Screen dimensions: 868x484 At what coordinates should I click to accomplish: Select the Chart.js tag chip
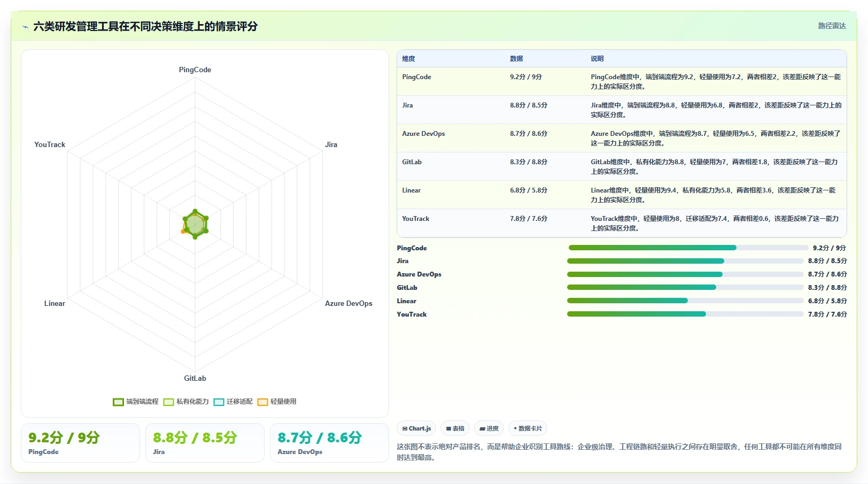tap(416, 428)
